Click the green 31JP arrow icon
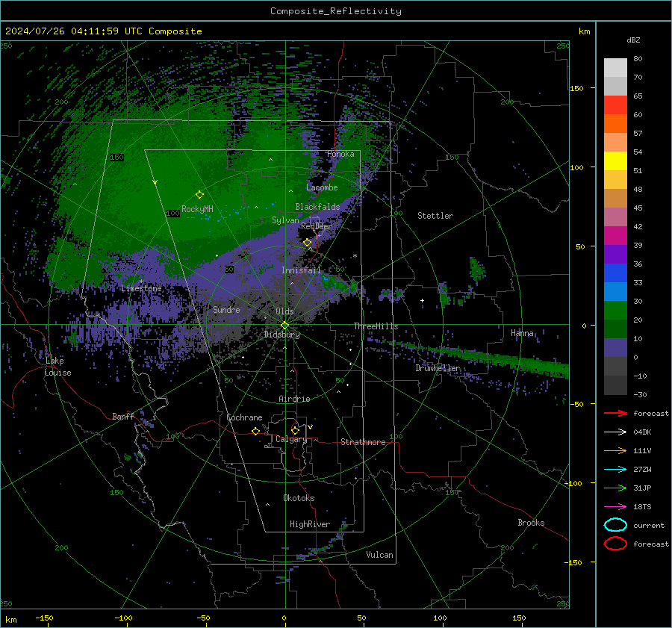This screenshot has width=672, height=628. point(615,488)
